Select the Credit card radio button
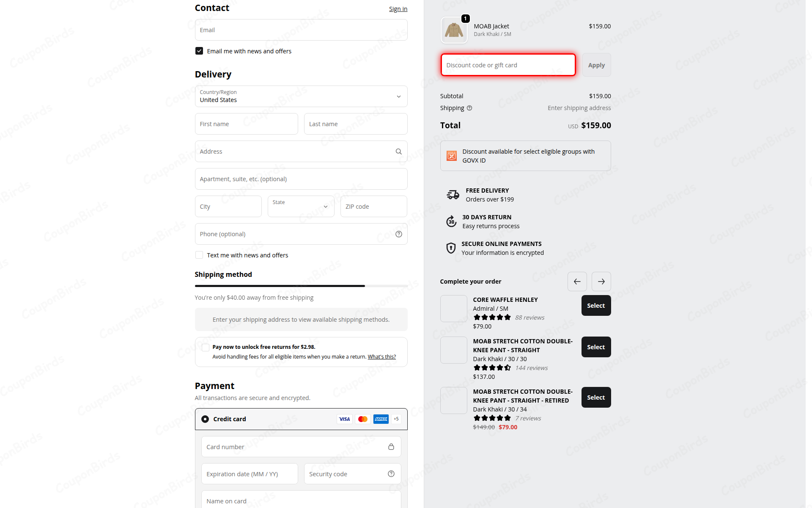Viewport: 812px width, 508px height. (205, 419)
